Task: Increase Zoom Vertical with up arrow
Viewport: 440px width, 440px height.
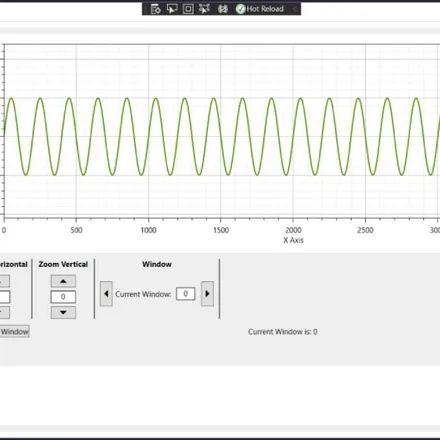Action: tap(63, 281)
